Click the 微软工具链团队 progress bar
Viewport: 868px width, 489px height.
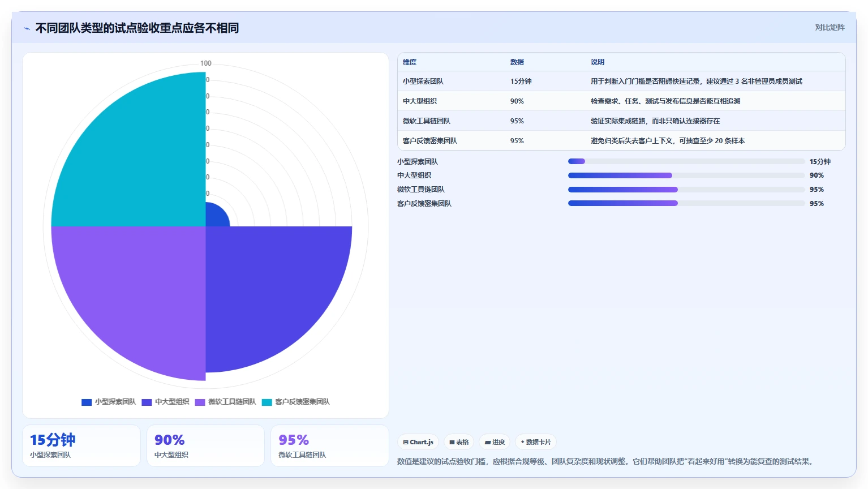[x=686, y=190]
